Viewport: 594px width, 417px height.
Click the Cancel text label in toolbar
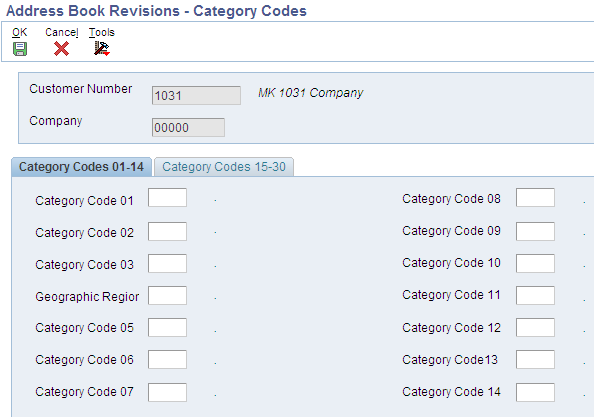(x=62, y=32)
